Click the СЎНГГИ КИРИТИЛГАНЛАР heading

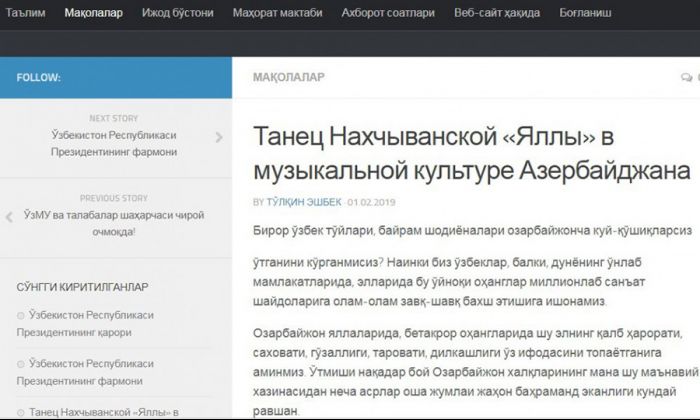click(x=82, y=287)
